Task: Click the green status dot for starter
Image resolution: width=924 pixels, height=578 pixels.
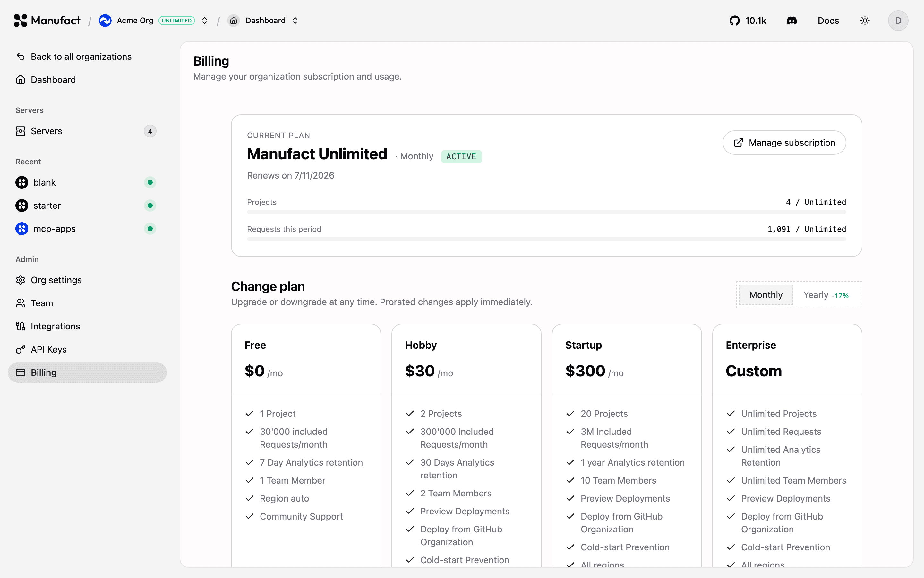Action: (x=150, y=206)
